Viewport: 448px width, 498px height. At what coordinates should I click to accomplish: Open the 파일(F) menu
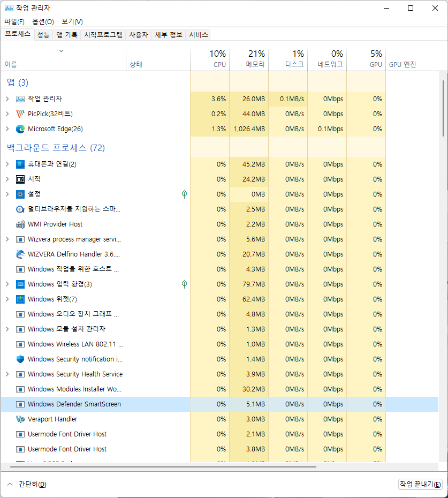[14, 21]
